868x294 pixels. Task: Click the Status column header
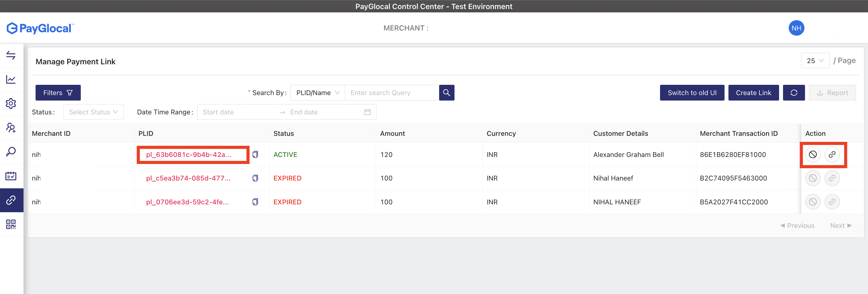tap(283, 133)
